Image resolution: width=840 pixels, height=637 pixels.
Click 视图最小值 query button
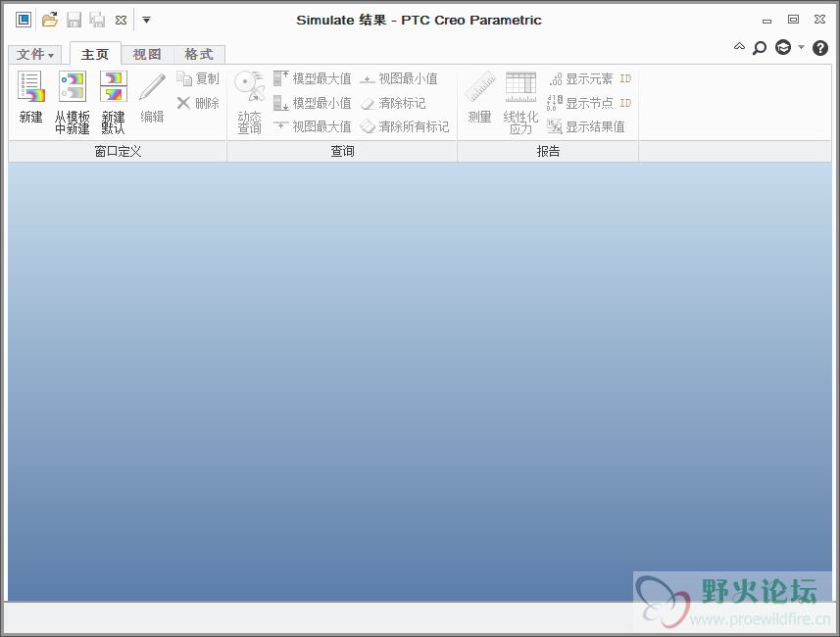[399, 78]
